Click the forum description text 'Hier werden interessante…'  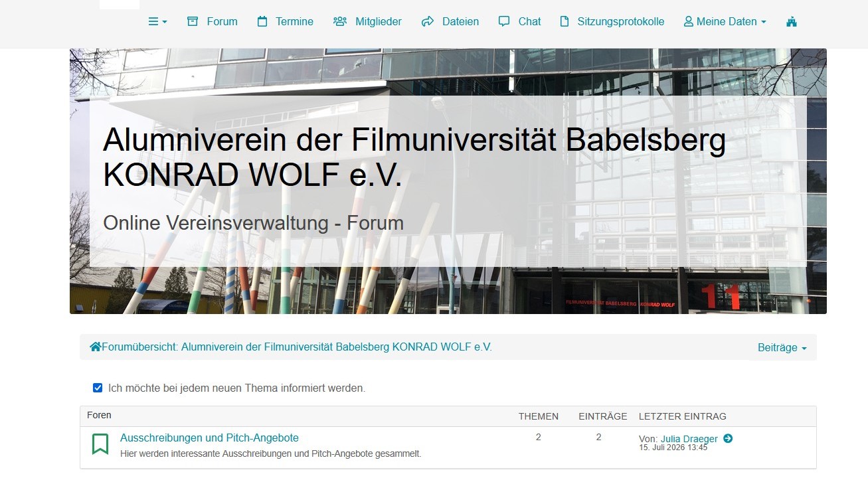tap(271, 453)
